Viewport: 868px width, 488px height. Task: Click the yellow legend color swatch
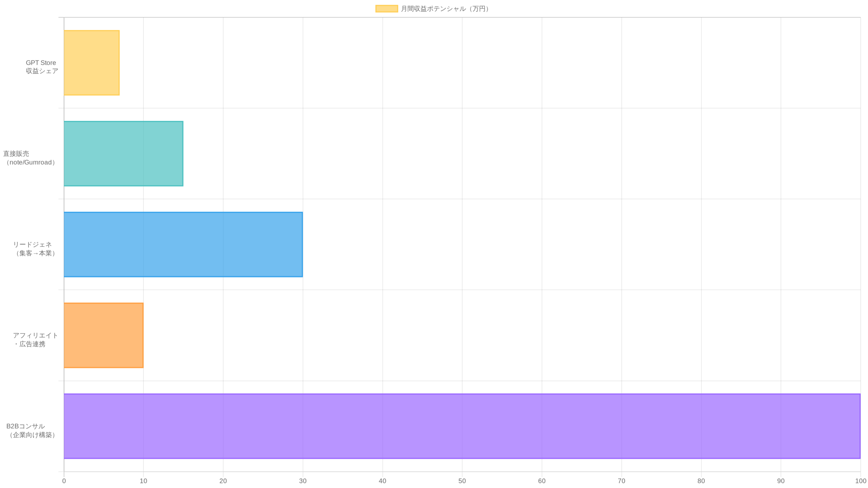386,9
